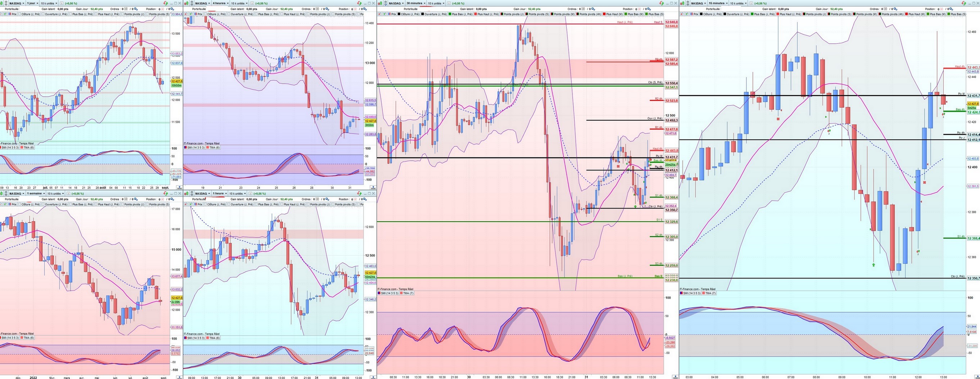980x379 pixels.
Task: Toggle Points pivots (J) checkbox in 4 heures chart
Action: pos(318,14)
